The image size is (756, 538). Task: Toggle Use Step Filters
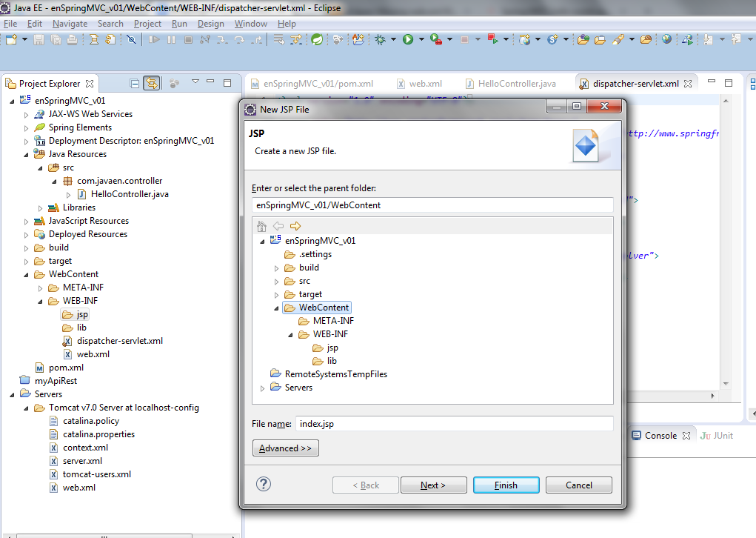pos(296,39)
